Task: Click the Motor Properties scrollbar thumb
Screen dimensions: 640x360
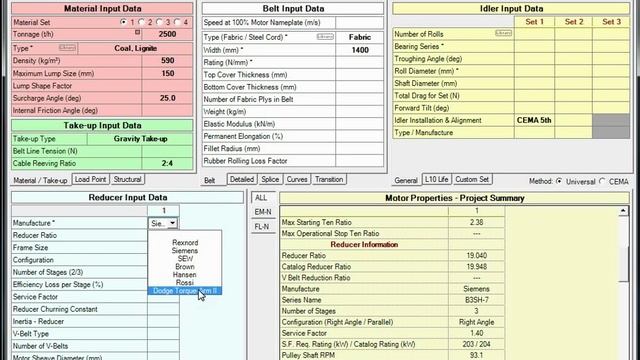Action: click(x=623, y=264)
